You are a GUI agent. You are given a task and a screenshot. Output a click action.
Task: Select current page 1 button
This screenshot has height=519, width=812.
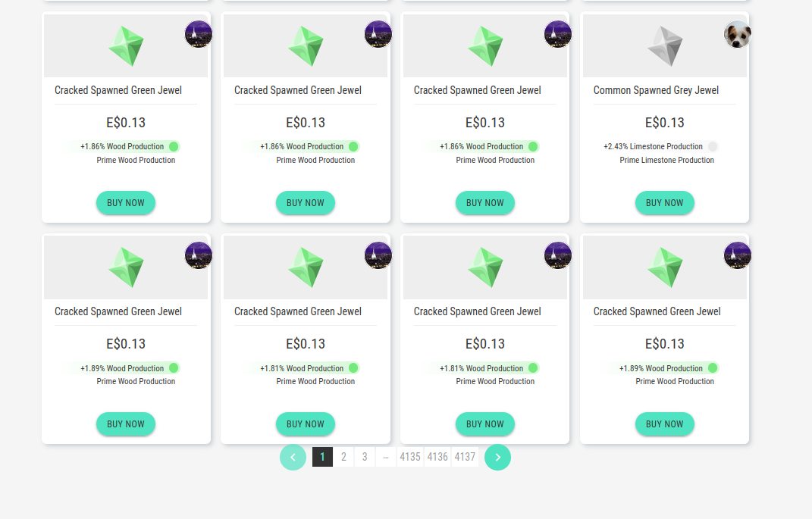coord(322,457)
